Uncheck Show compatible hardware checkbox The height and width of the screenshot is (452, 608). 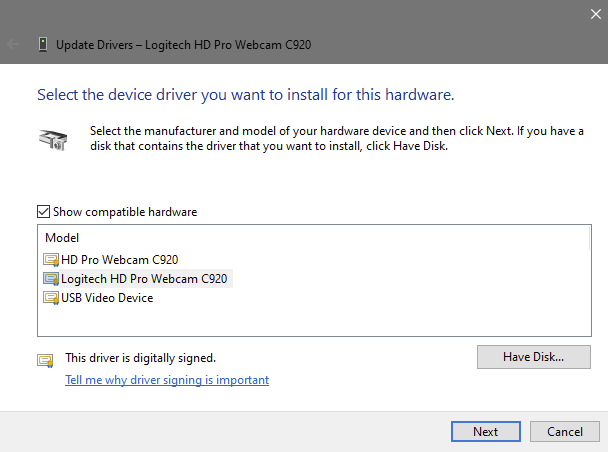point(43,212)
